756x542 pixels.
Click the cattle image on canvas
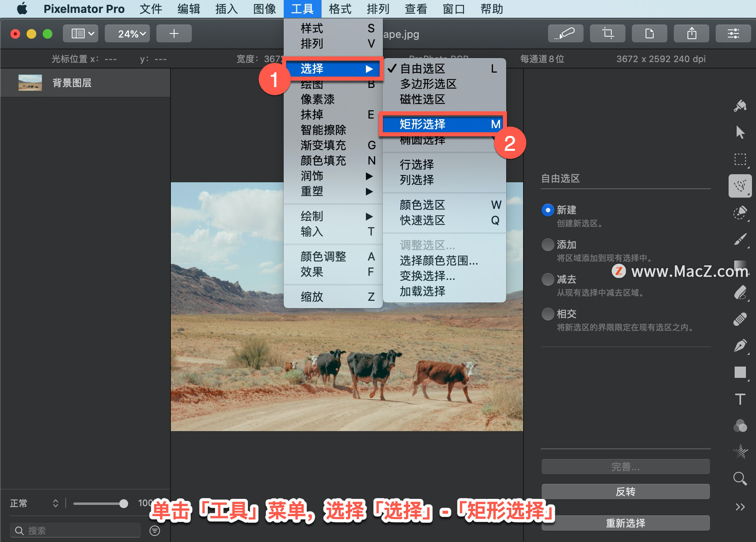point(347,306)
